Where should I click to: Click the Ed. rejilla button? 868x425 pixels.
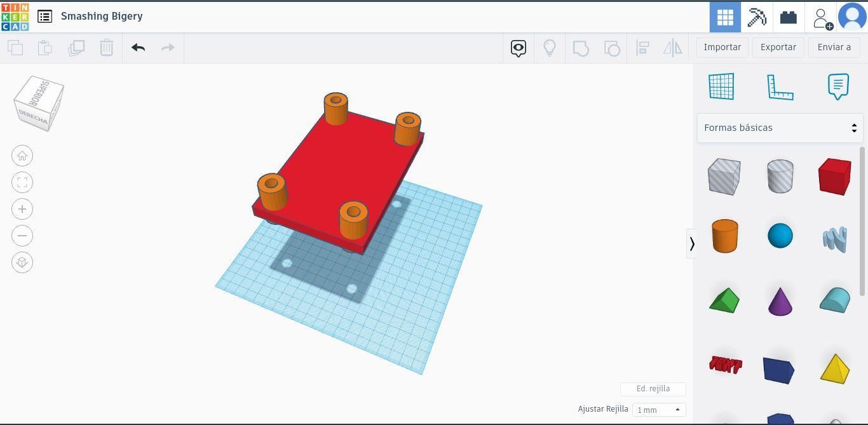pos(653,389)
